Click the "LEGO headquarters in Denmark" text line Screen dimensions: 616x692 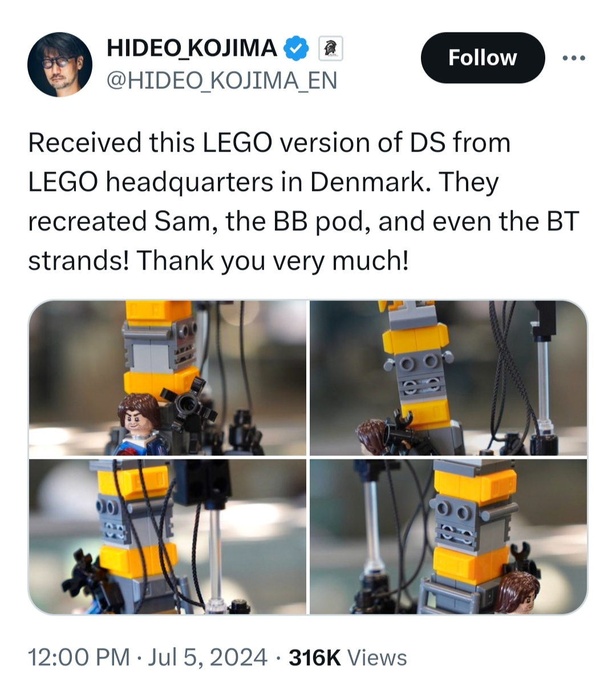click(264, 182)
